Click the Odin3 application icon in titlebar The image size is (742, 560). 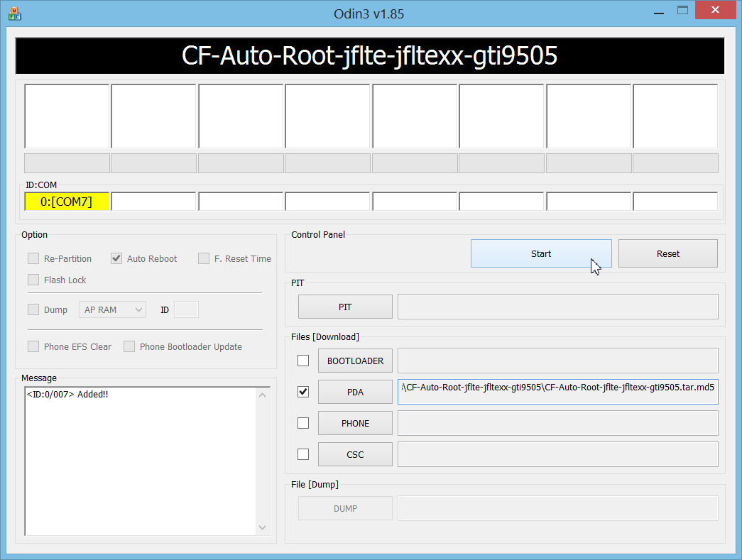14,13
